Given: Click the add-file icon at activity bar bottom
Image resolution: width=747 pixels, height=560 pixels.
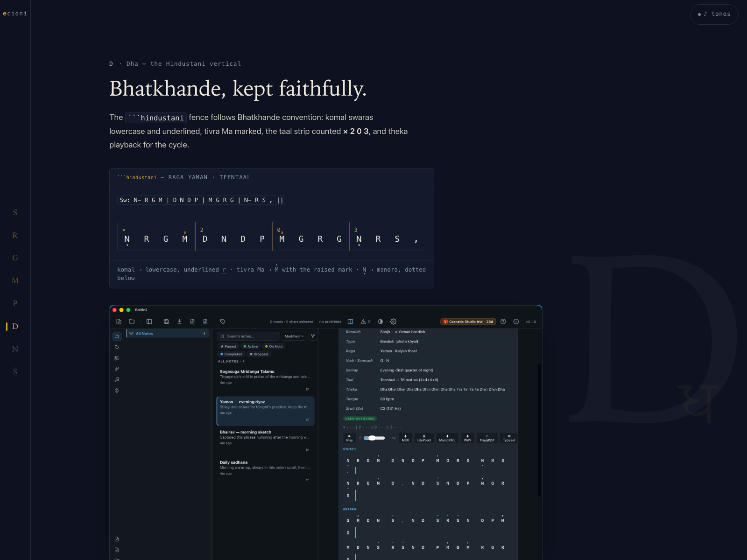Looking at the screenshot, I should (x=117, y=539).
